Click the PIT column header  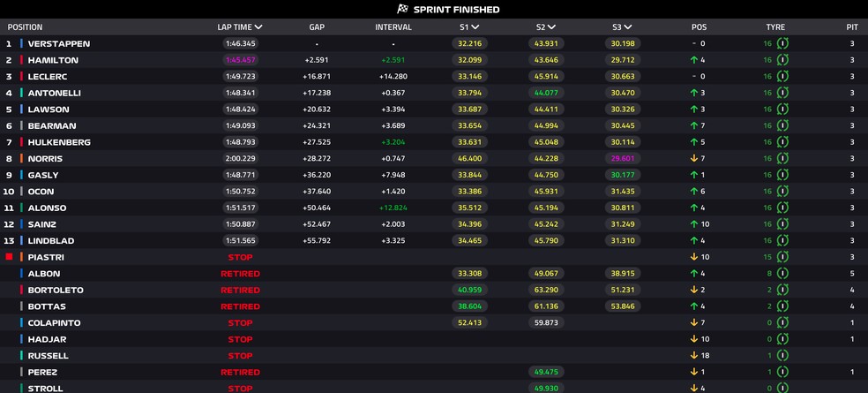click(852, 27)
